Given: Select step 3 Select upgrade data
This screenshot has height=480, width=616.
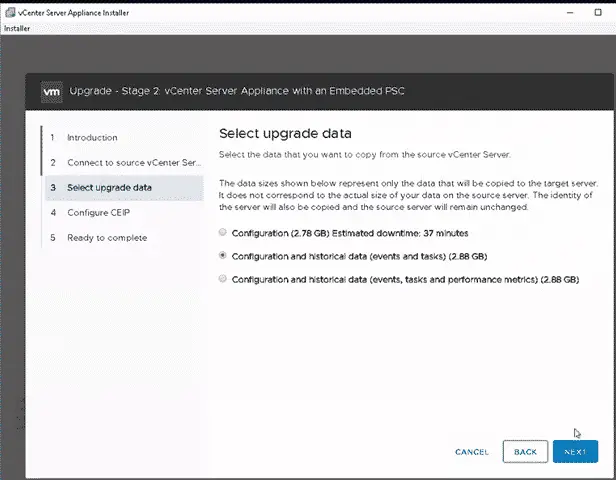Looking at the screenshot, I should (x=125, y=188).
